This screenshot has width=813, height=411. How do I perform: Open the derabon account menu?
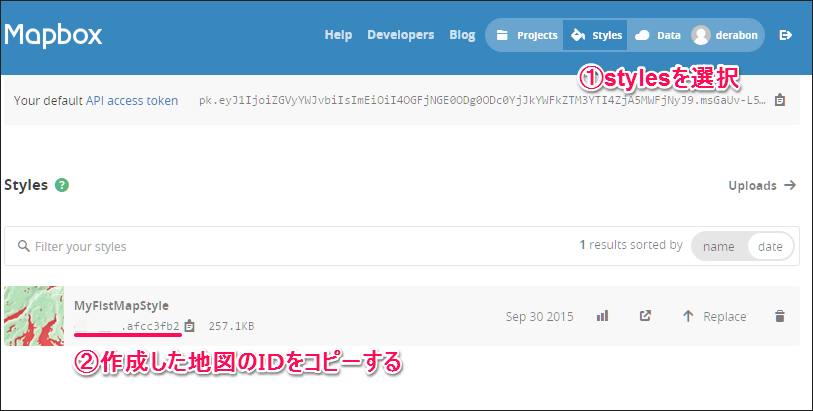click(724, 35)
